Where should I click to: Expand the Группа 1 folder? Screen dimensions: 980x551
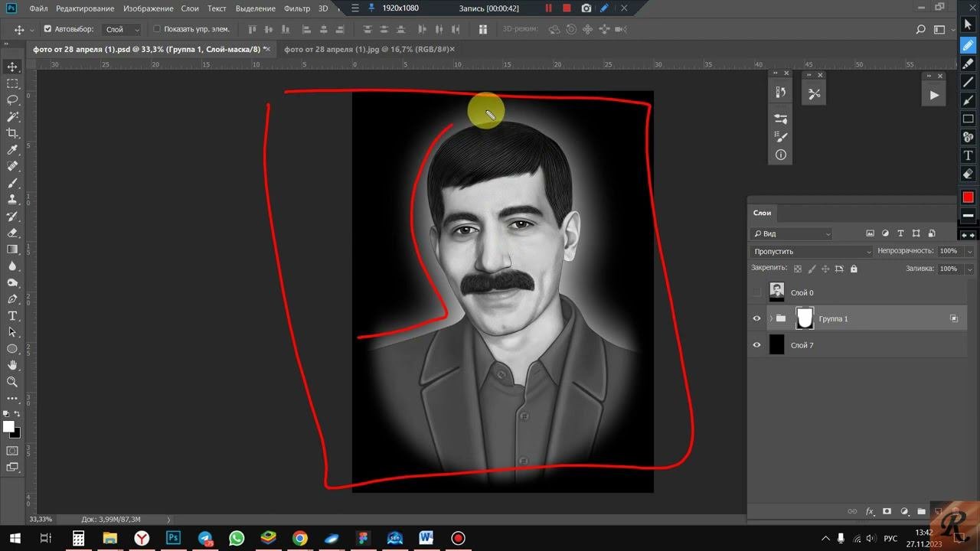pyautogui.click(x=770, y=318)
